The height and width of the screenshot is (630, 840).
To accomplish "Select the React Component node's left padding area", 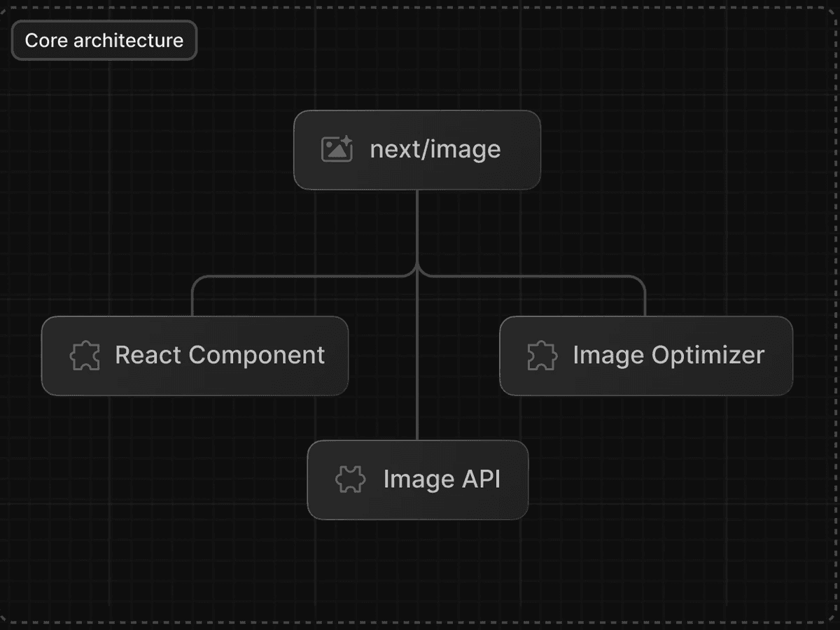I will point(55,356).
